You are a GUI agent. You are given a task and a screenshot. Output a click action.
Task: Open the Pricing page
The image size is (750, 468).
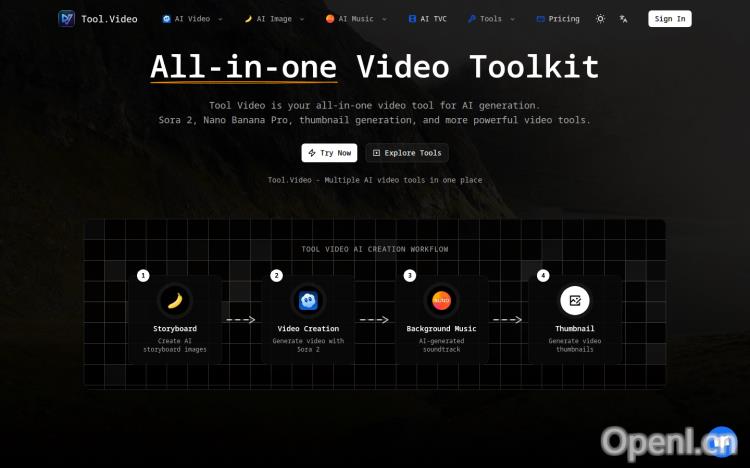[x=558, y=19]
